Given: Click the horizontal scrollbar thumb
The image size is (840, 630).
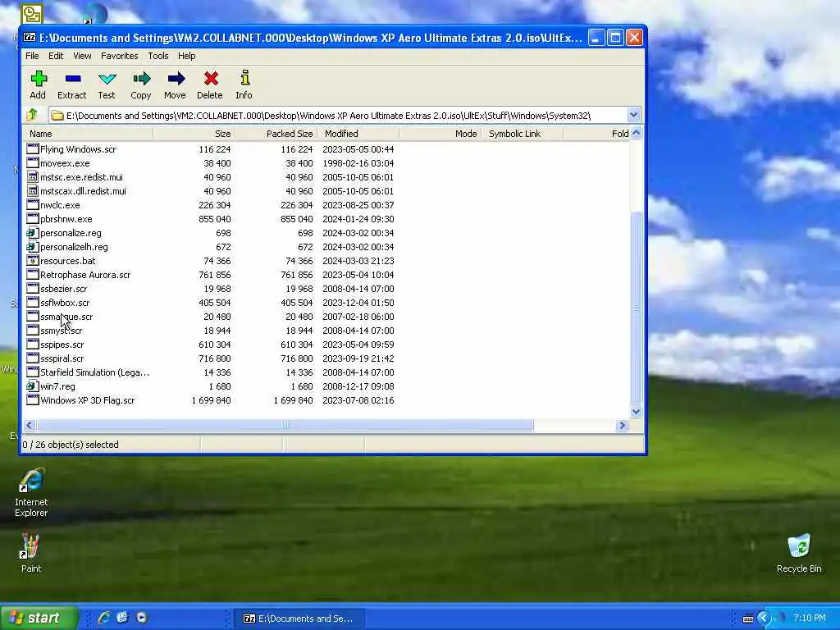Looking at the screenshot, I should 285,426.
